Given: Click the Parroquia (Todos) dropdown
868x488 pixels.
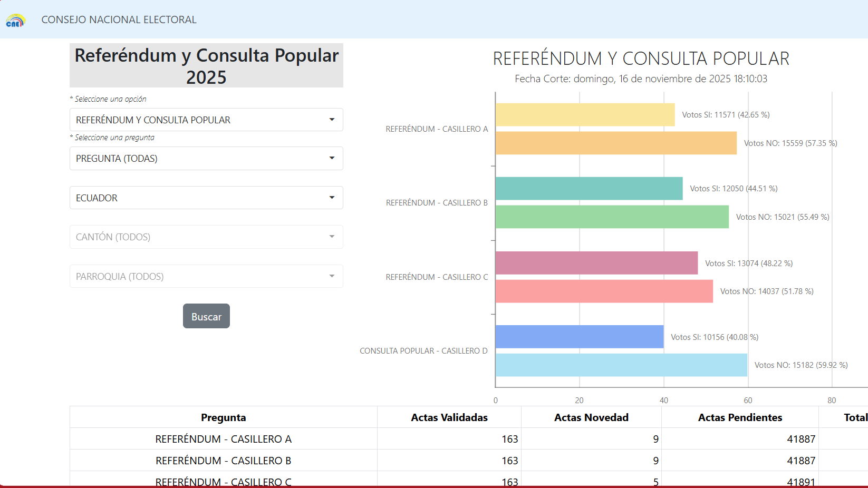Looking at the screenshot, I should 206,276.
